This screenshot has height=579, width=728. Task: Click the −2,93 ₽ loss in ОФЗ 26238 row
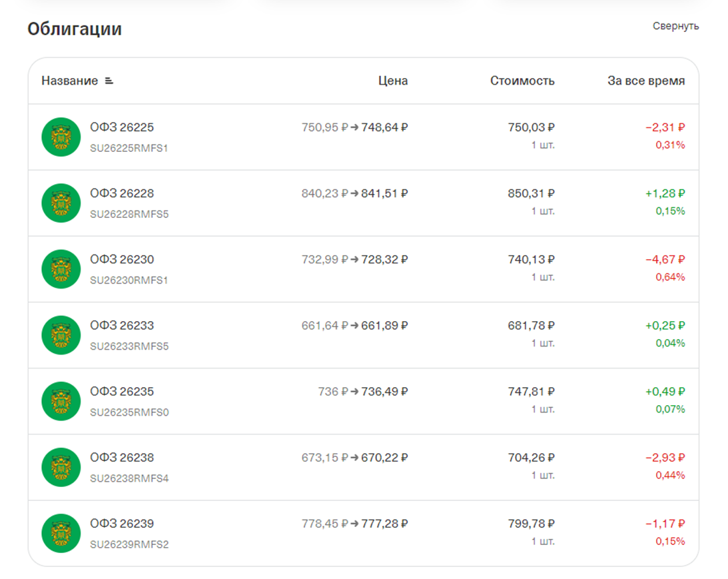click(x=665, y=458)
